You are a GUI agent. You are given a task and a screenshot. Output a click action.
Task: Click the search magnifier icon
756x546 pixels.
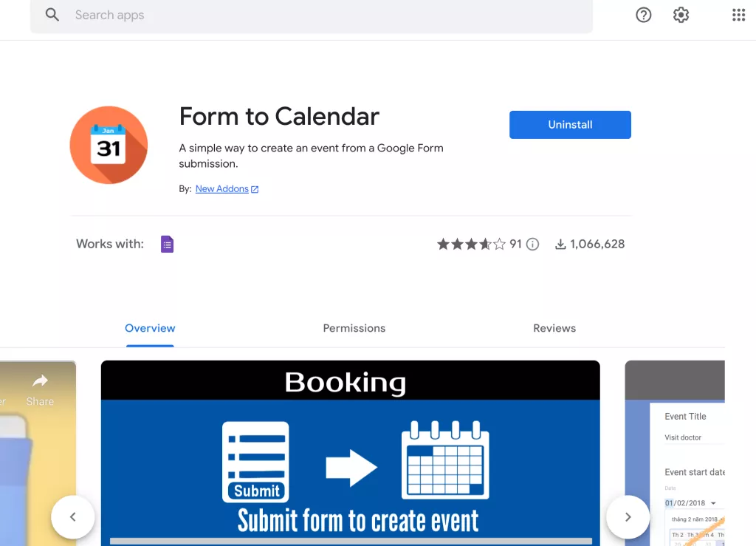coord(52,14)
